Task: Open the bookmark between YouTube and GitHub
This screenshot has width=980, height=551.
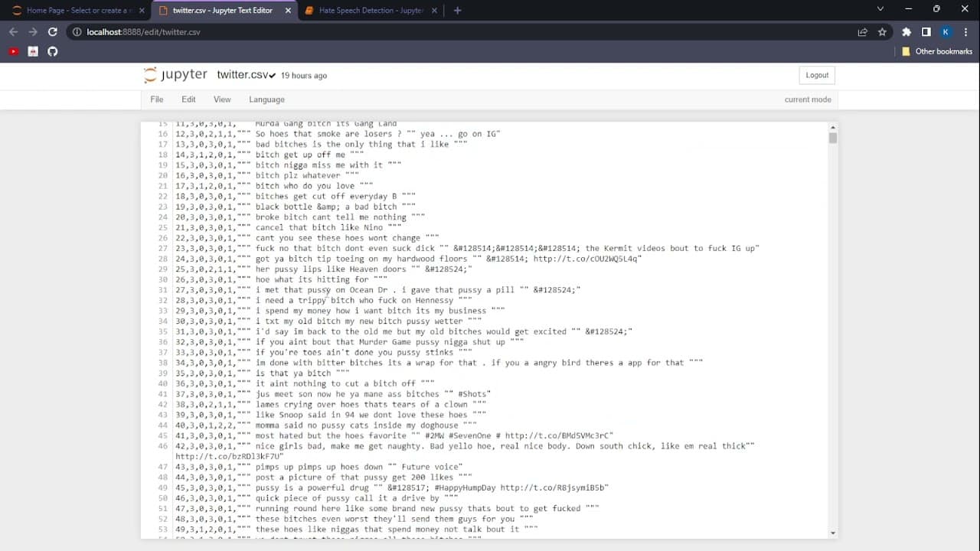Action: click(x=33, y=51)
